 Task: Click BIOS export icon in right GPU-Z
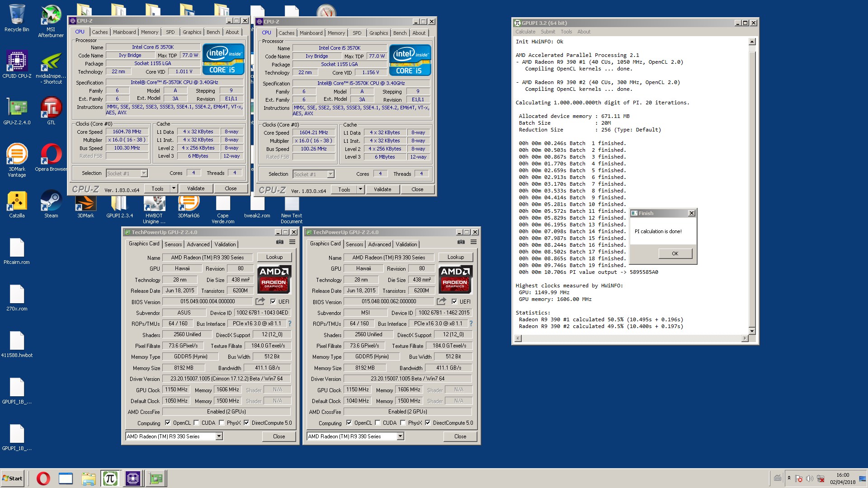point(441,301)
